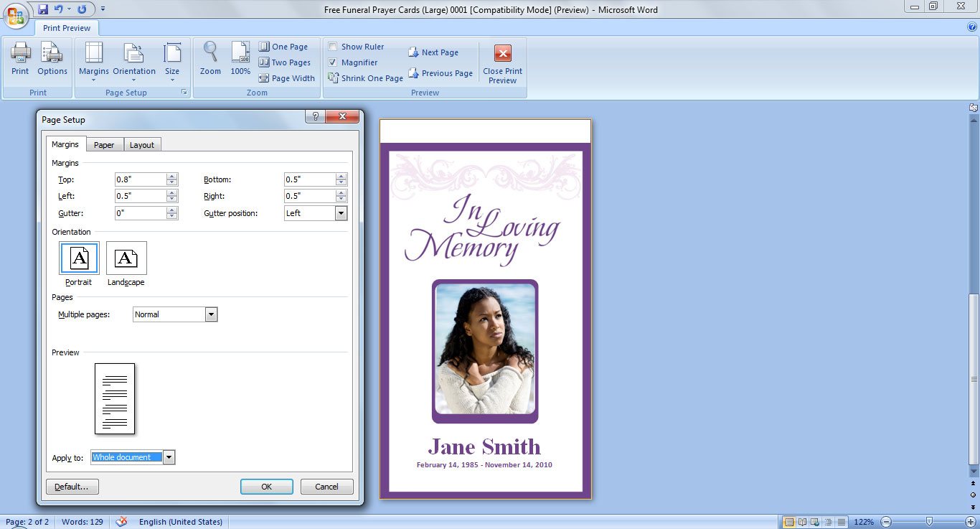Open the Multiple pages dropdown
Image resolution: width=980 pixels, height=529 pixels.
pyautogui.click(x=211, y=314)
